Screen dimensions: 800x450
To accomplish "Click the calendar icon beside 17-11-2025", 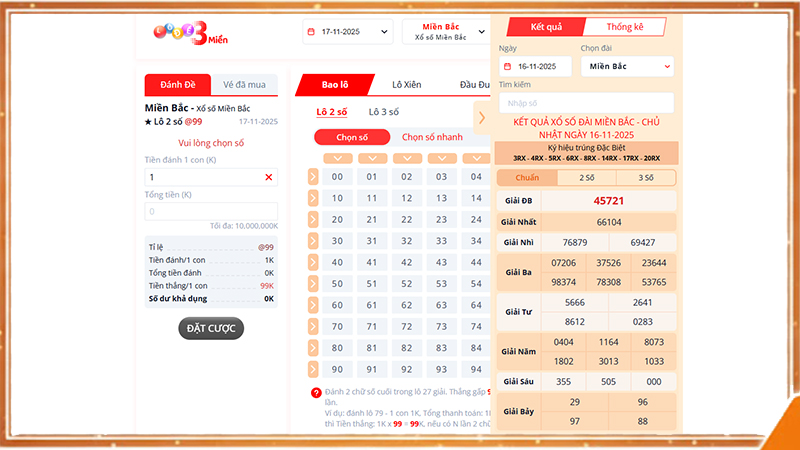I will click(311, 32).
